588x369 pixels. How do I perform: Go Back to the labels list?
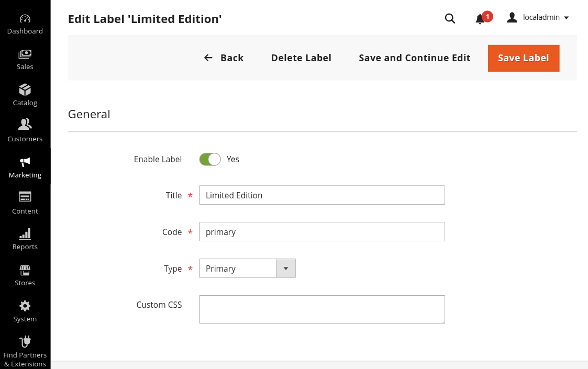pyautogui.click(x=224, y=58)
